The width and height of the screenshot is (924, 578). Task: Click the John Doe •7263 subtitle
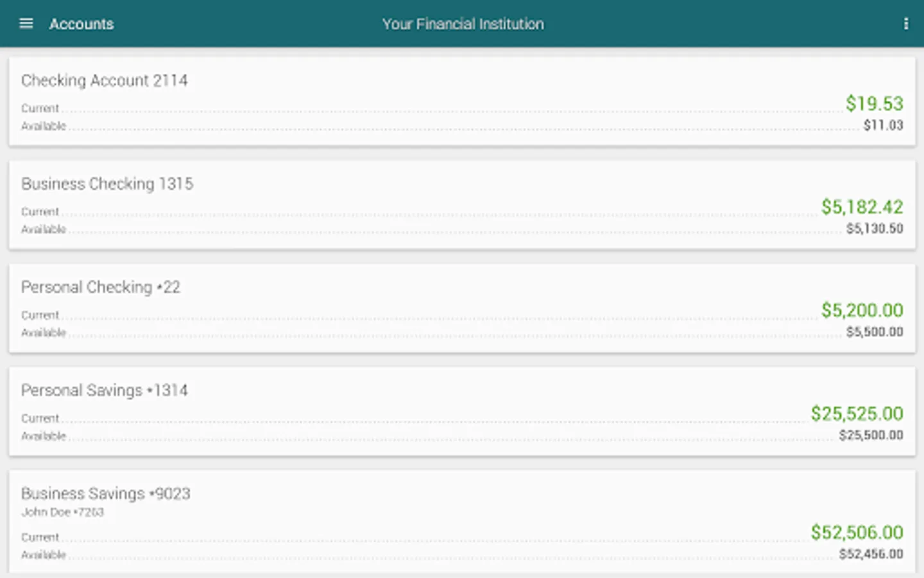pyautogui.click(x=62, y=512)
